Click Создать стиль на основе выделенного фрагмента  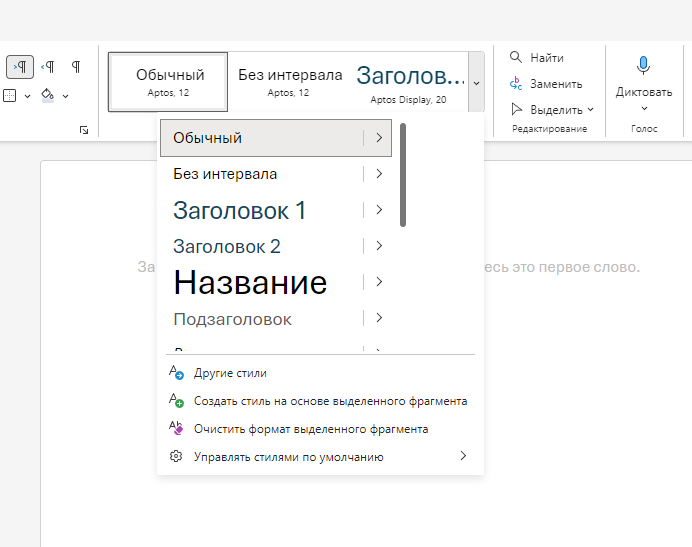pyautogui.click(x=330, y=401)
